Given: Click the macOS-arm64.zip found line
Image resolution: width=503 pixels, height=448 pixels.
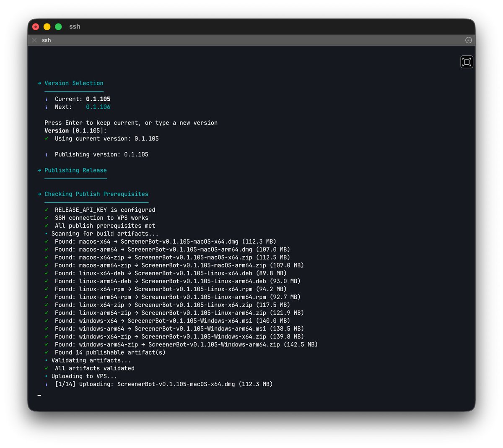Looking at the screenshot, I should click(179, 266).
